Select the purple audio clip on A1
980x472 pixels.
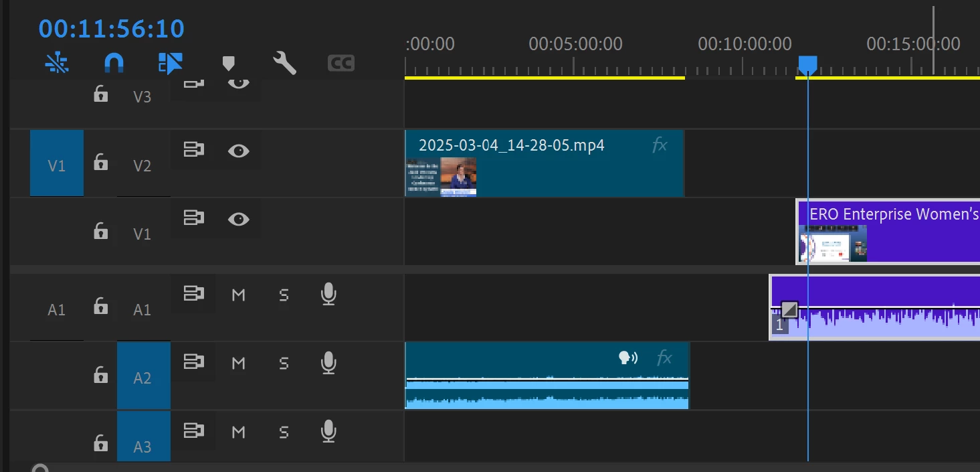875,307
